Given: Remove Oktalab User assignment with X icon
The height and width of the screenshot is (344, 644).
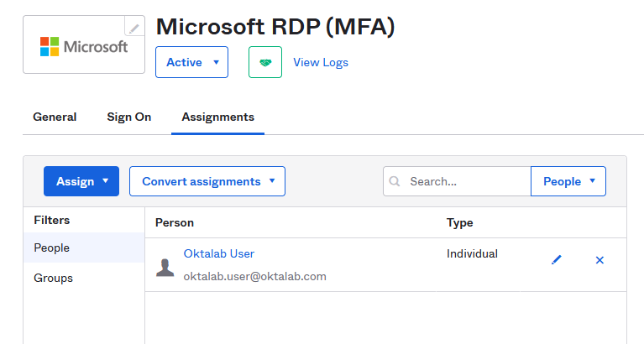Looking at the screenshot, I should click(599, 260).
